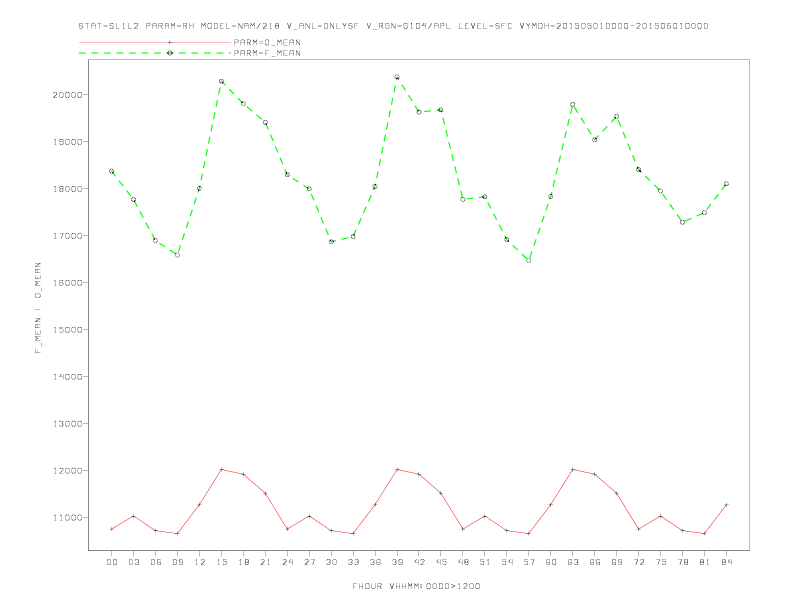Click the x-axis label FHOUR VHHMM:0000>1200

coord(416,586)
